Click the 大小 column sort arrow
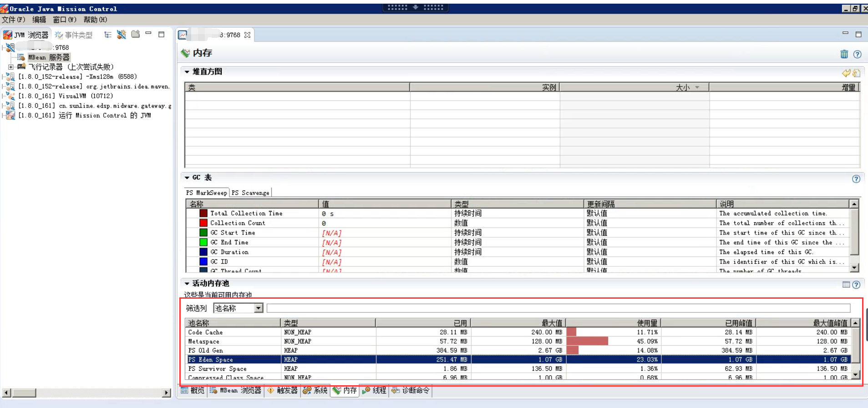Viewport: 868px width, 408px height. (697, 87)
